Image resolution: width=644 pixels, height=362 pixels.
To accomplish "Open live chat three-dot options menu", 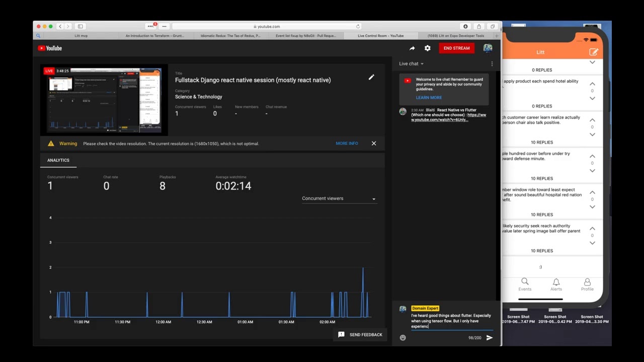I will pos(492,64).
